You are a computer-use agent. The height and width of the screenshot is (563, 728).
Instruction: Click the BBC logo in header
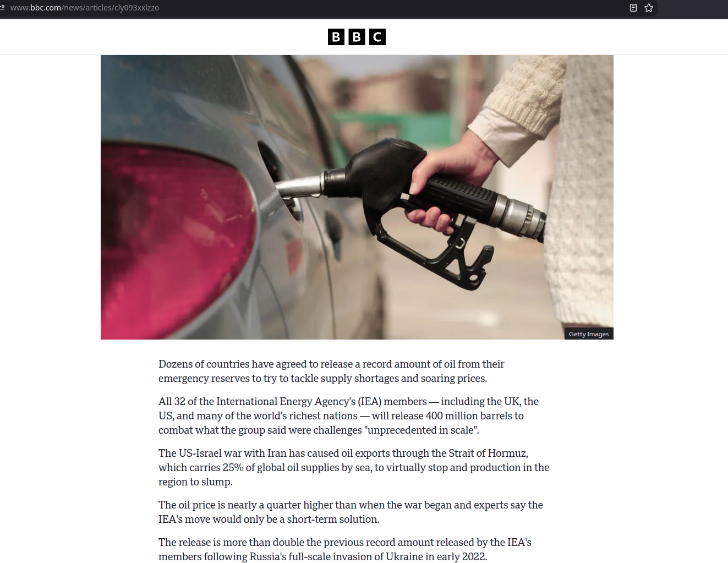click(x=357, y=37)
